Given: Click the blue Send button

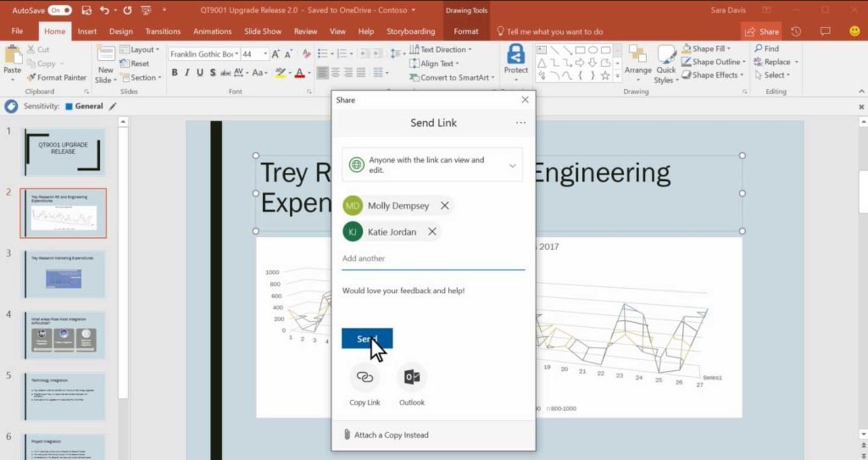Looking at the screenshot, I should [367, 338].
